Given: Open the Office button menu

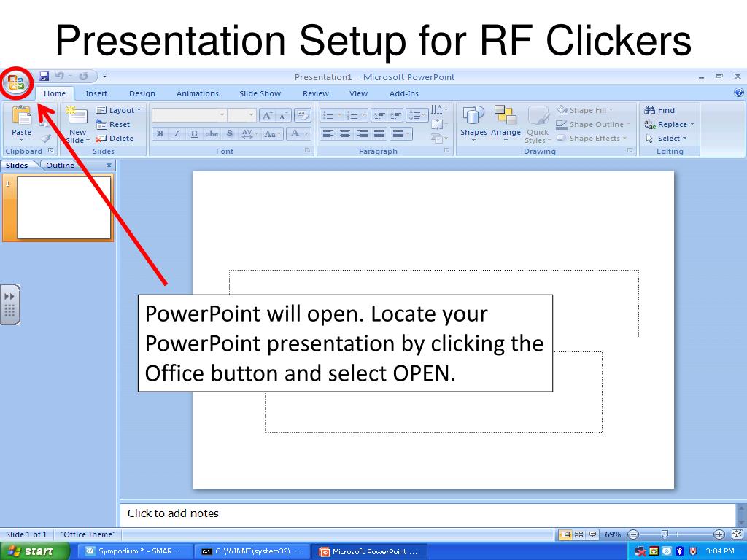Looking at the screenshot, I should pos(16,82).
